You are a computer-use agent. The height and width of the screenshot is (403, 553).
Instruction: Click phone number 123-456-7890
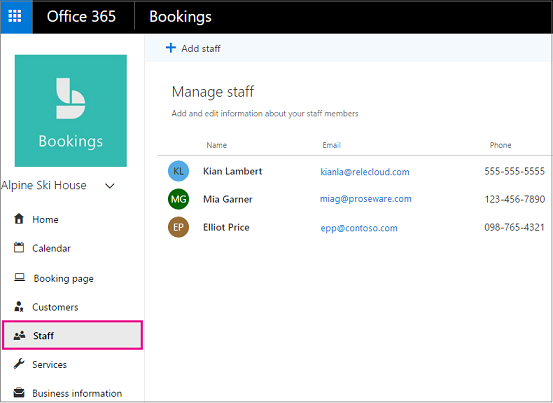pyautogui.click(x=515, y=199)
